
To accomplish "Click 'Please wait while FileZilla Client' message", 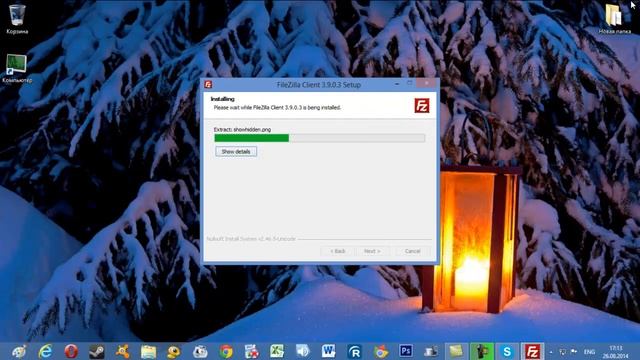I will [277, 108].
